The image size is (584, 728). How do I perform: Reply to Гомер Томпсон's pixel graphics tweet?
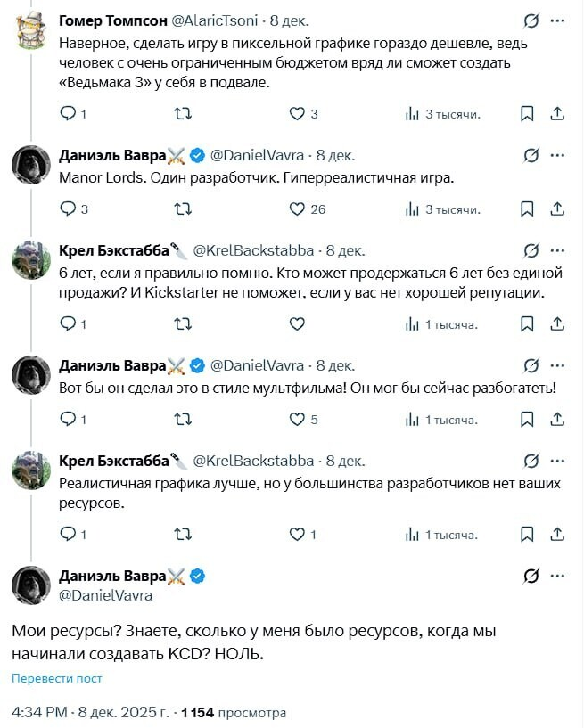(68, 113)
